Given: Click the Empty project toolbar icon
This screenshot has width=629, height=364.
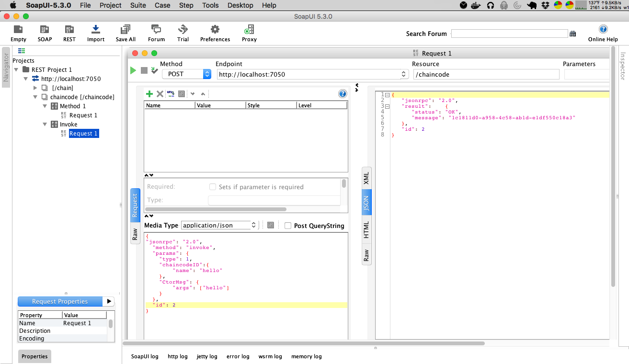Looking at the screenshot, I should click(18, 30).
